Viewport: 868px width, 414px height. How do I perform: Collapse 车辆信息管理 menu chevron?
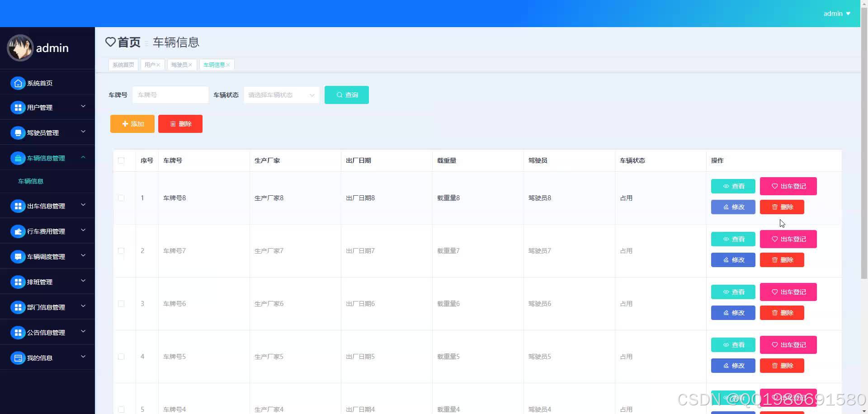83,157
